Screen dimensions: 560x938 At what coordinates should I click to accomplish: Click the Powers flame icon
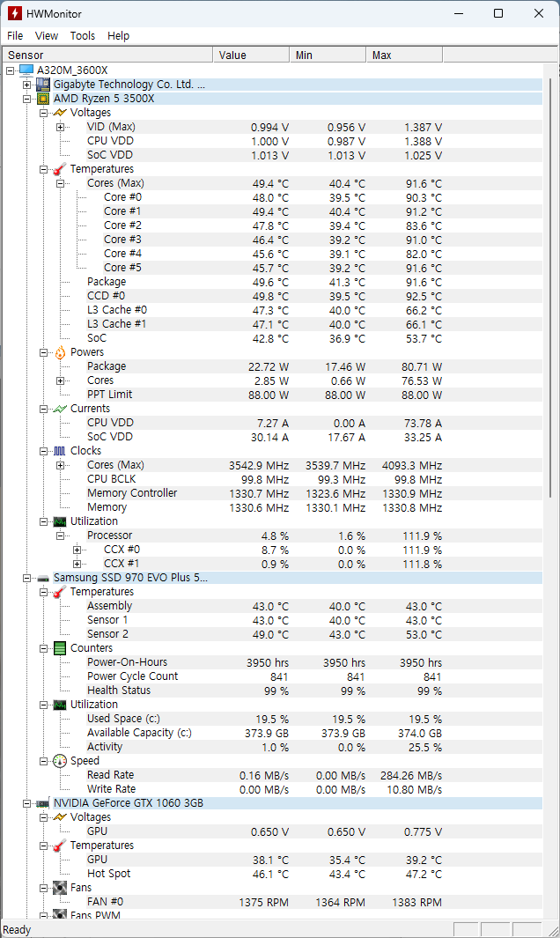[x=60, y=352]
